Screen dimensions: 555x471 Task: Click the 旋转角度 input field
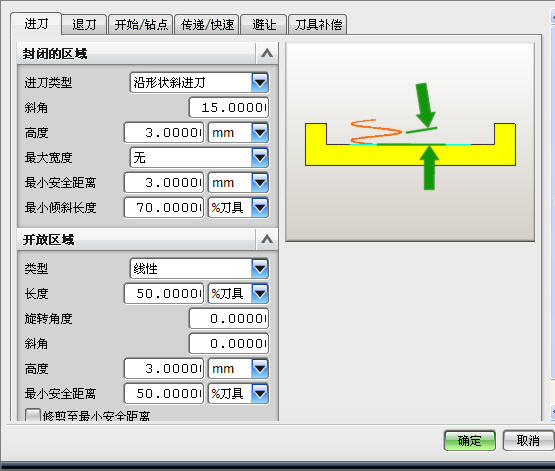tap(229, 318)
